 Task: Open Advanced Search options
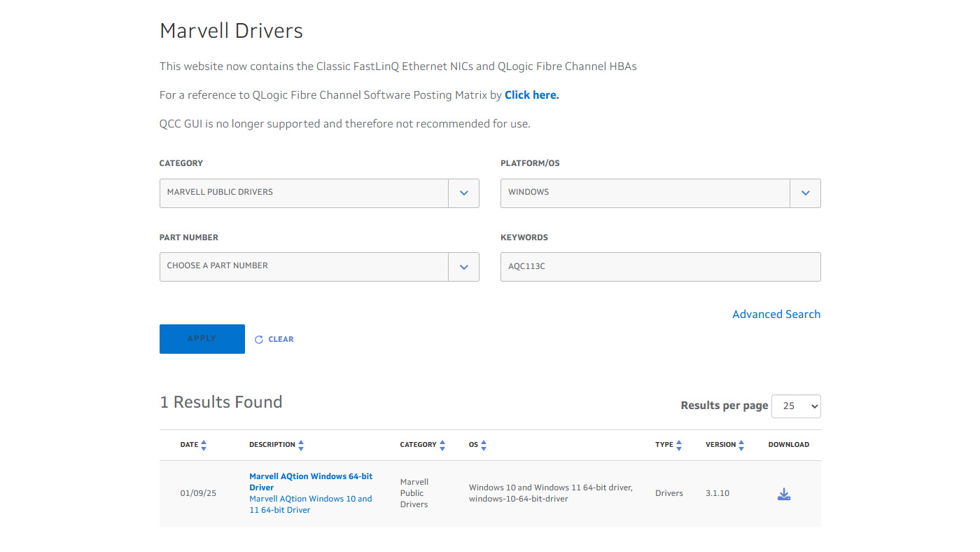(776, 314)
